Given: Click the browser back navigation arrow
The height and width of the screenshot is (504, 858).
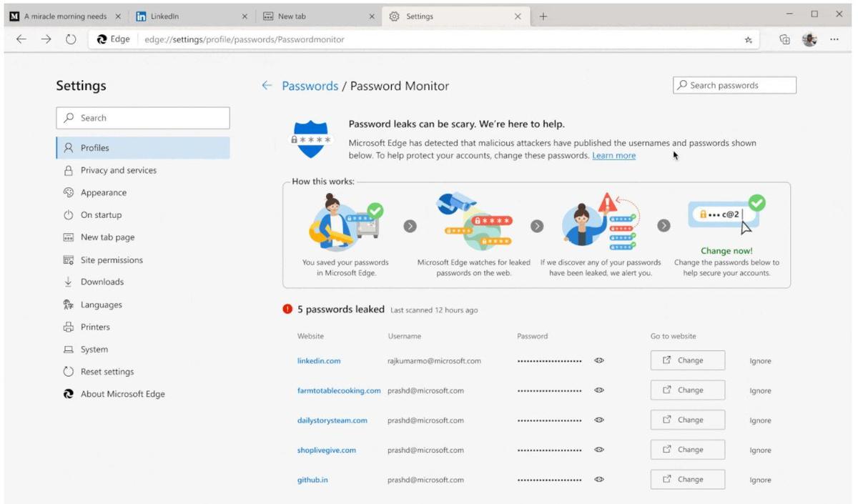Looking at the screenshot, I should (21, 39).
